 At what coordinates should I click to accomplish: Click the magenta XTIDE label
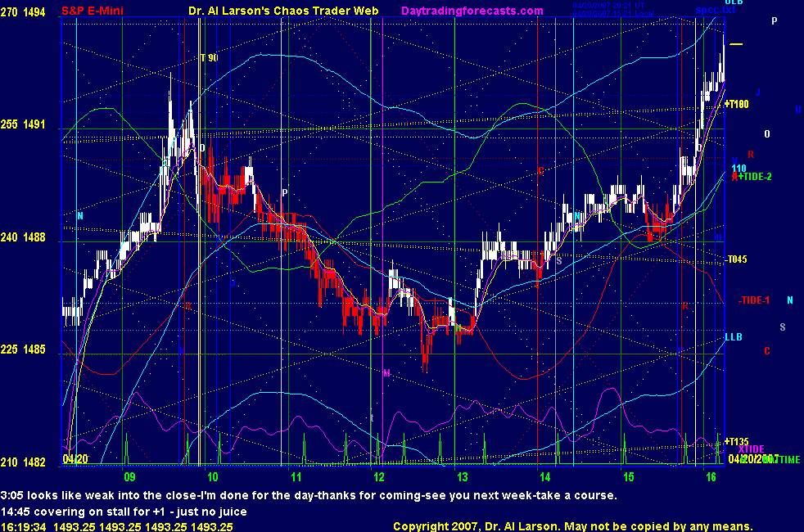(x=751, y=449)
